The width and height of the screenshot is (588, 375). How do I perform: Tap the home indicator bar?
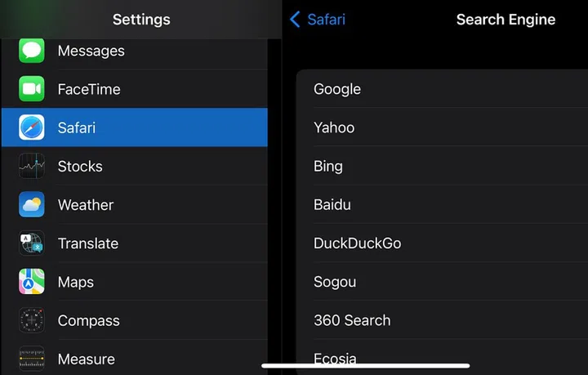pos(365,366)
